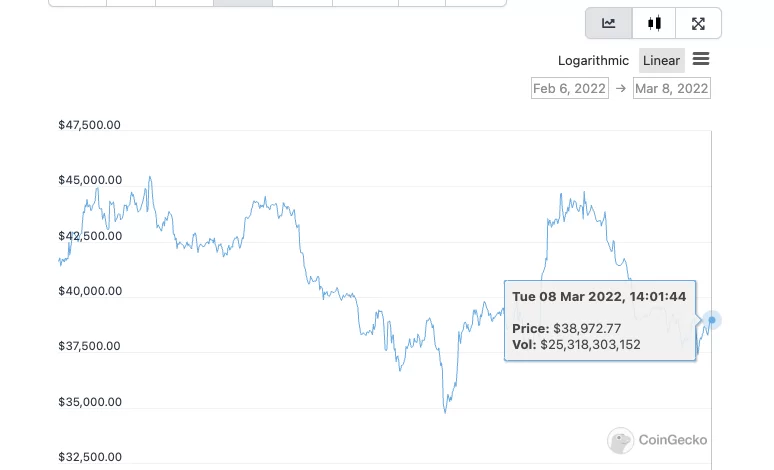Click the CoinGecko watermark logo
This screenshot has height=470, width=774.
pos(659,440)
